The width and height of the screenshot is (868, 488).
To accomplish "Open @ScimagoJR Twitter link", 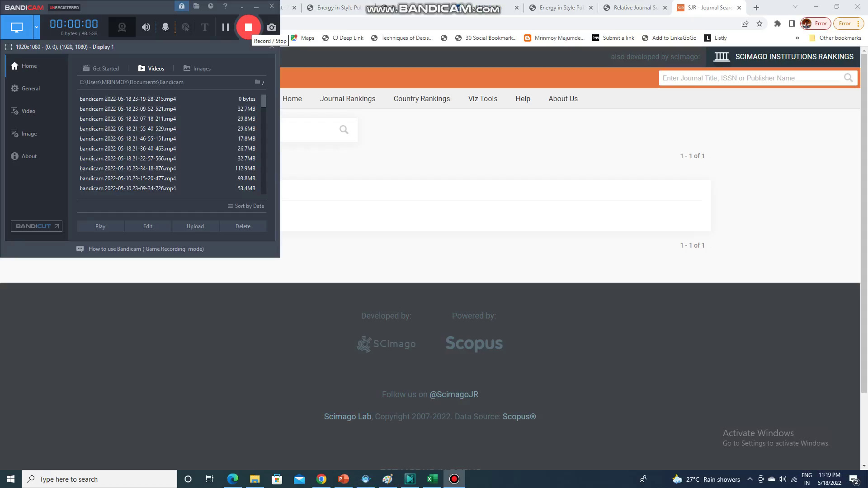I will click(x=453, y=394).
